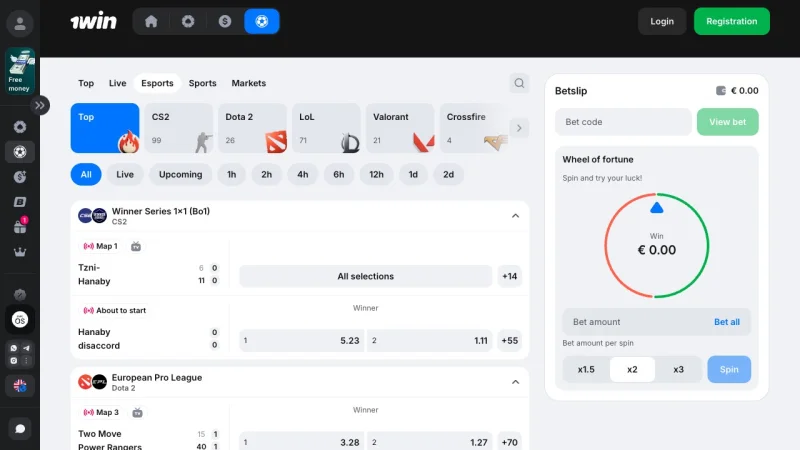Open the user profile avatar icon
This screenshot has width=800, height=450.
coord(20,23)
